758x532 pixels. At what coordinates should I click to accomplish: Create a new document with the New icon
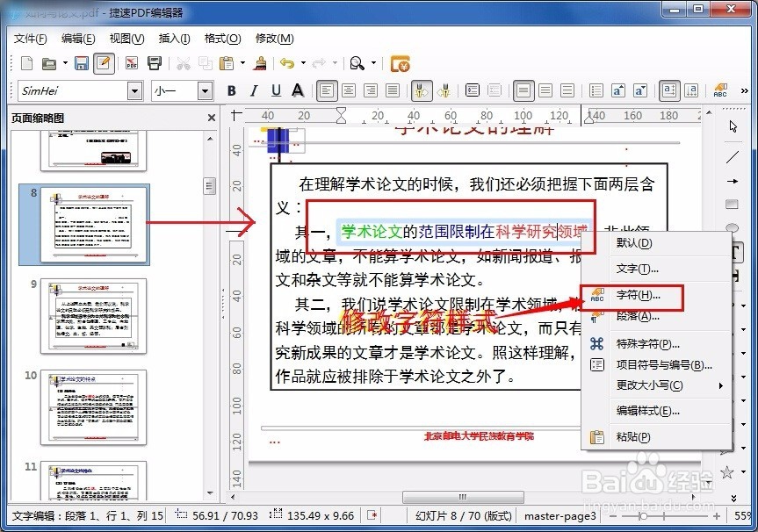(x=27, y=63)
